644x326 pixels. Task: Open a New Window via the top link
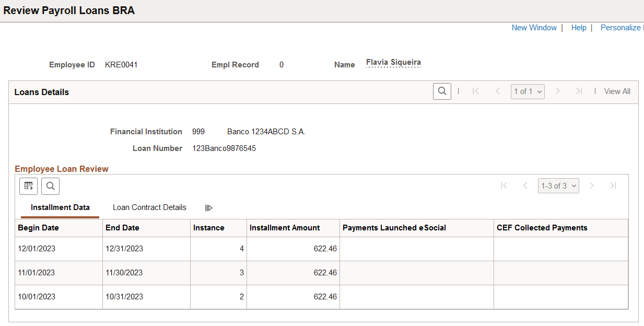tap(534, 27)
